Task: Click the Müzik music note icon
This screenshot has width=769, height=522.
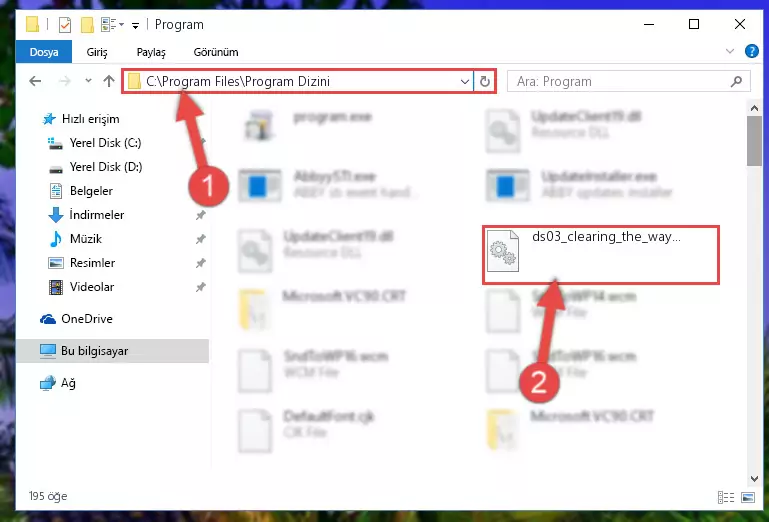Action: pos(55,239)
